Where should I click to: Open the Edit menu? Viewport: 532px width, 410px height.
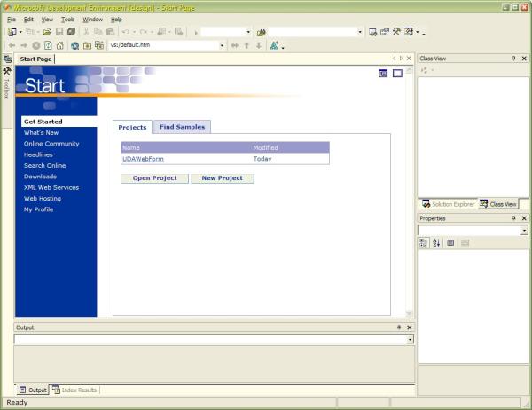28,20
